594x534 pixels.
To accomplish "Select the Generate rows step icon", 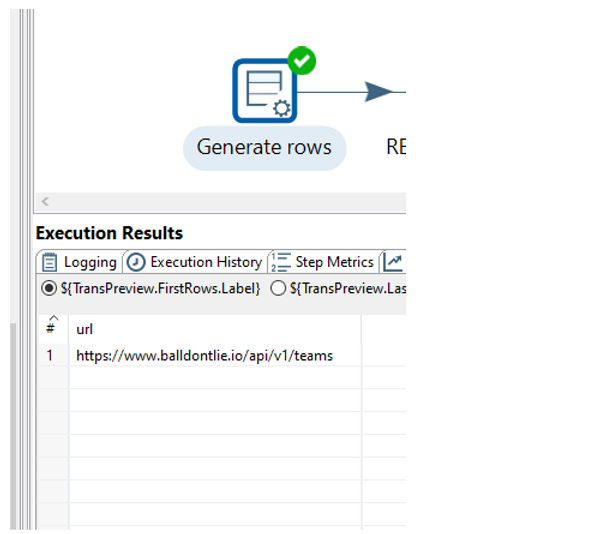I will click(x=264, y=91).
